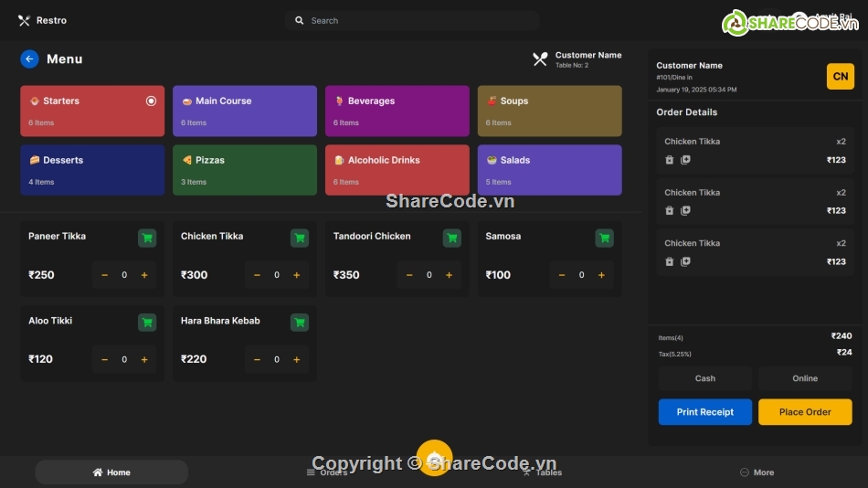Click the blue back arrow beside Menu
The image size is (868, 488).
tap(29, 58)
